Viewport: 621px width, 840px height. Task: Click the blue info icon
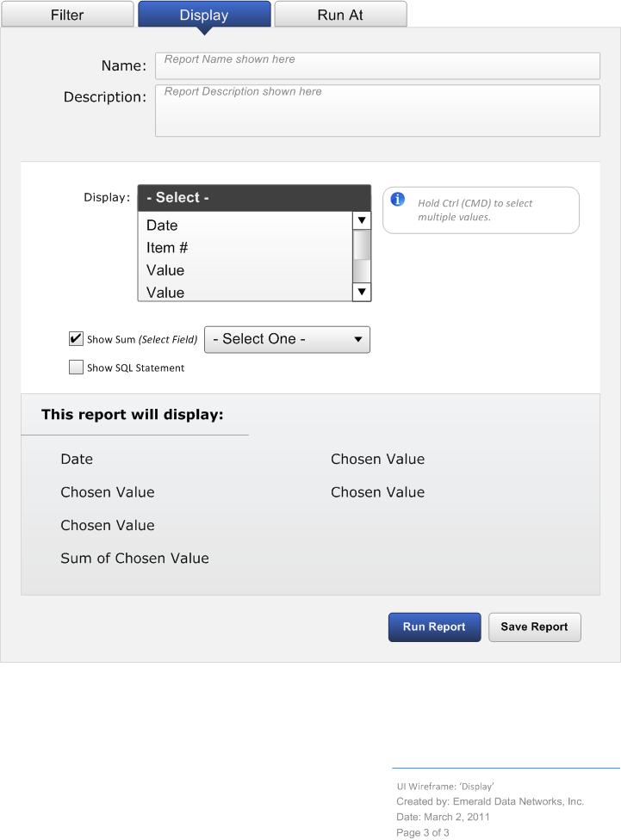tap(398, 200)
